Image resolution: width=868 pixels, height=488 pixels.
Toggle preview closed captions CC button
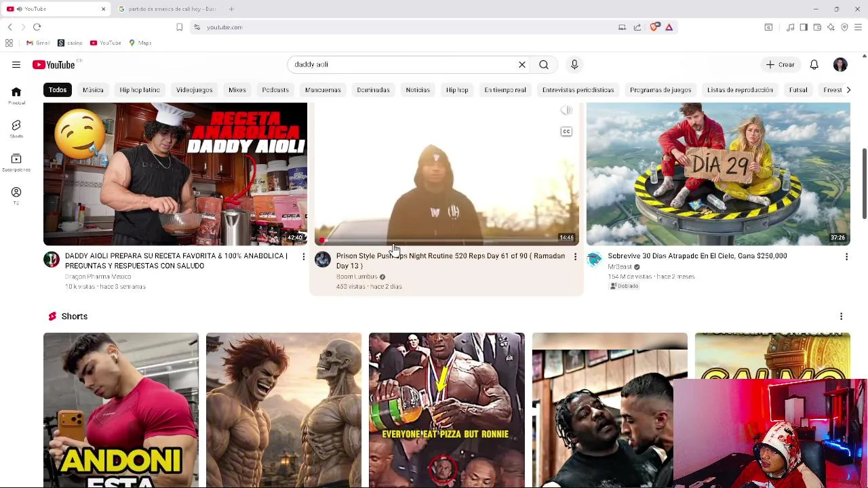click(x=566, y=131)
